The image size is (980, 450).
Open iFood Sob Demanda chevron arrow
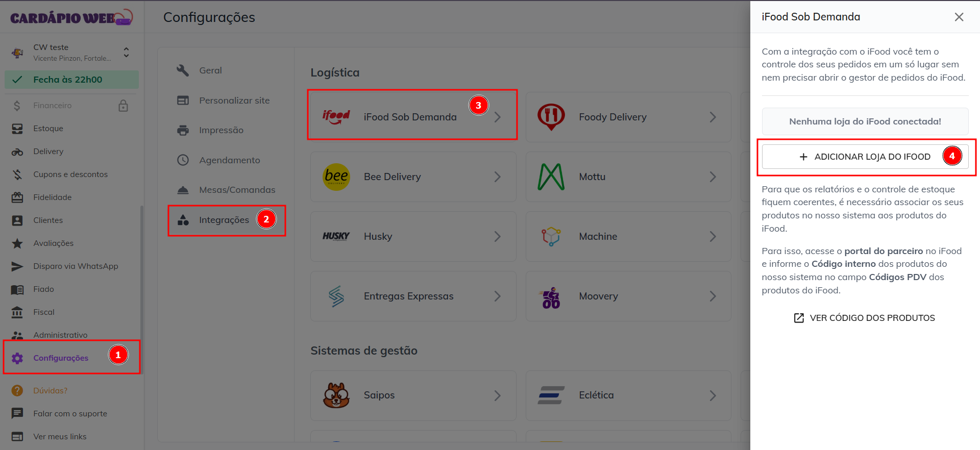point(498,117)
